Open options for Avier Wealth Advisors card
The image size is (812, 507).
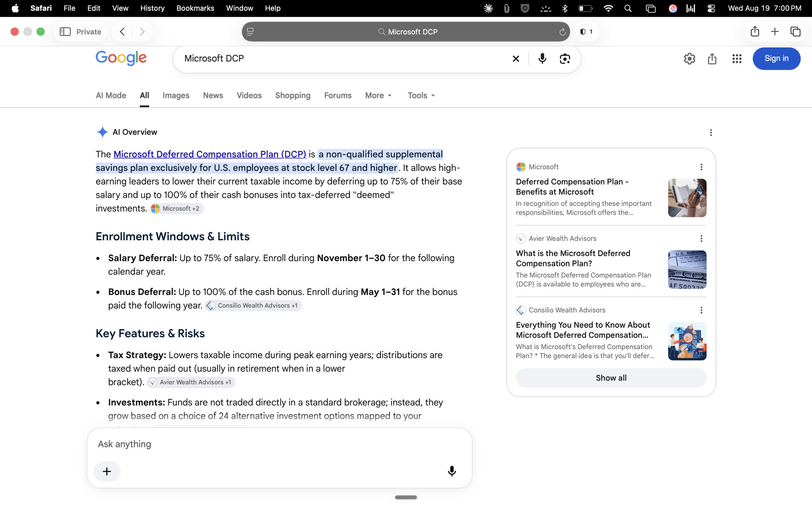point(701,238)
